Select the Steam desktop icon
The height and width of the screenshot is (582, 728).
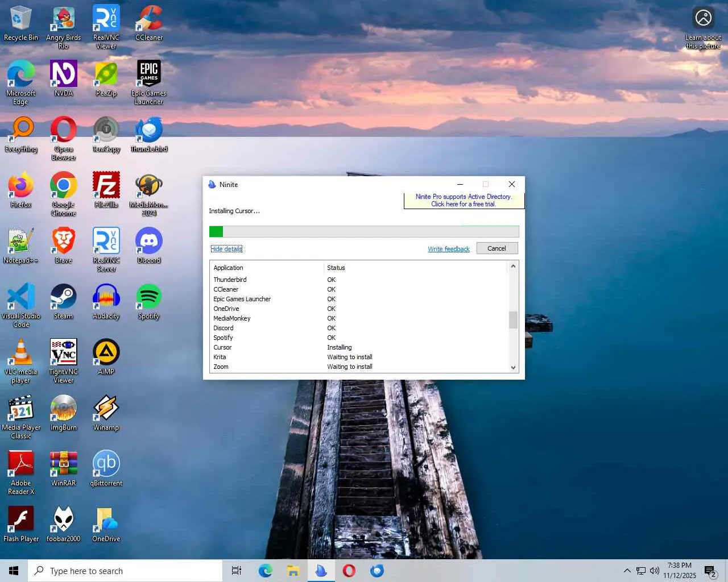[64, 301]
